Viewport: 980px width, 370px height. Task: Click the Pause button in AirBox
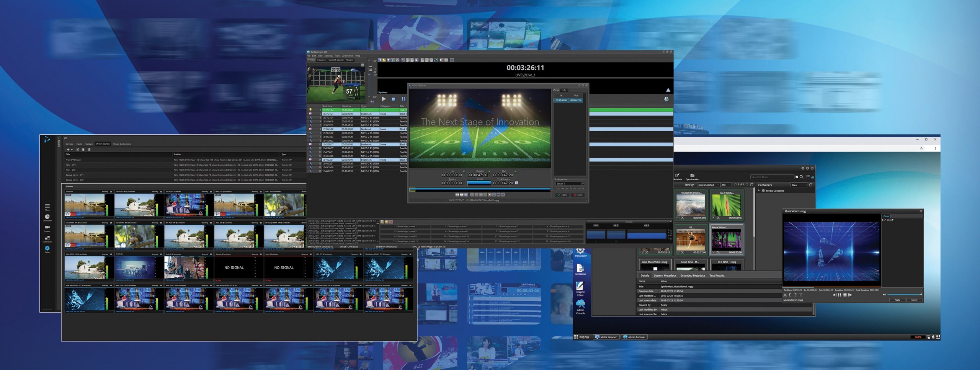pos(403,99)
